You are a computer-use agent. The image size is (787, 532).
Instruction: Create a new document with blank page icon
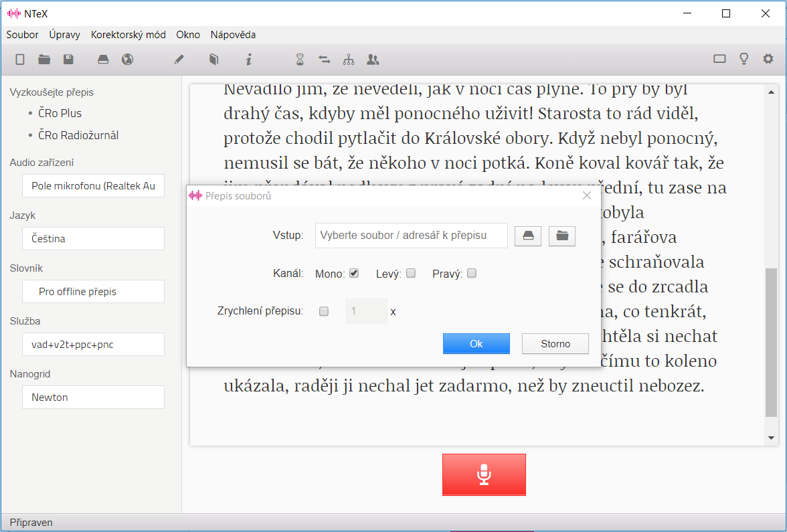tap(20, 60)
